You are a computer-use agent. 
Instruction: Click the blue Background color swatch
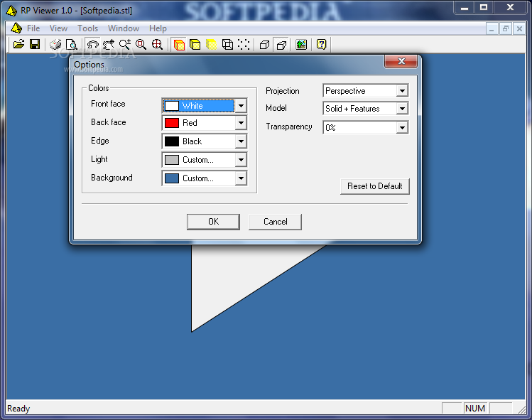pos(172,178)
